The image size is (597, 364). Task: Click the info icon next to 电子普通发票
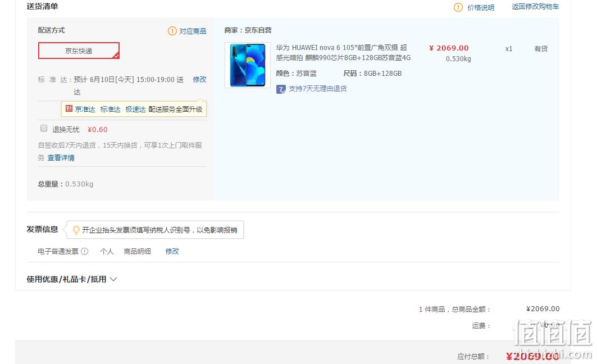point(85,251)
